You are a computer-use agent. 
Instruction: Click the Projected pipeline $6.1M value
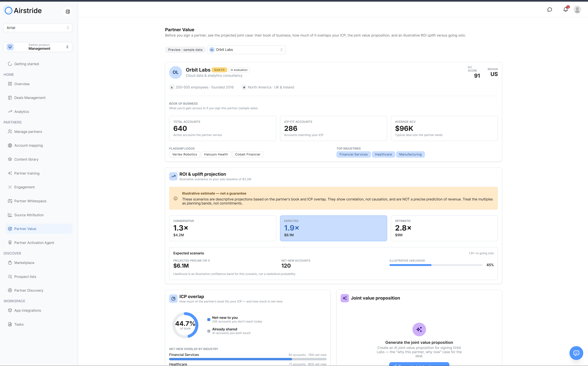181,266
